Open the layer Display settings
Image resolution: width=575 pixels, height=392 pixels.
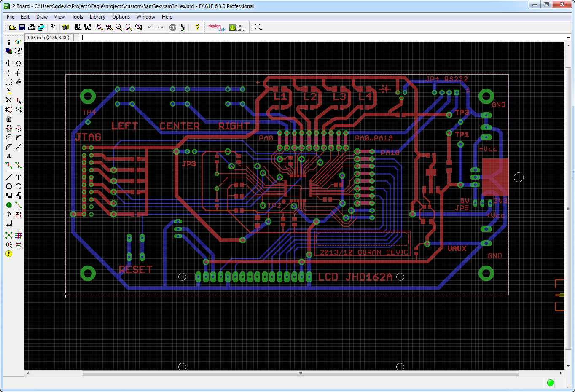point(8,51)
